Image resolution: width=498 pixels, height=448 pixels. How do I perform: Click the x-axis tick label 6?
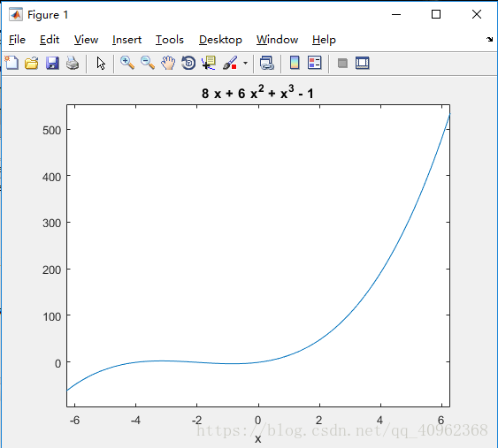pos(441,421)
